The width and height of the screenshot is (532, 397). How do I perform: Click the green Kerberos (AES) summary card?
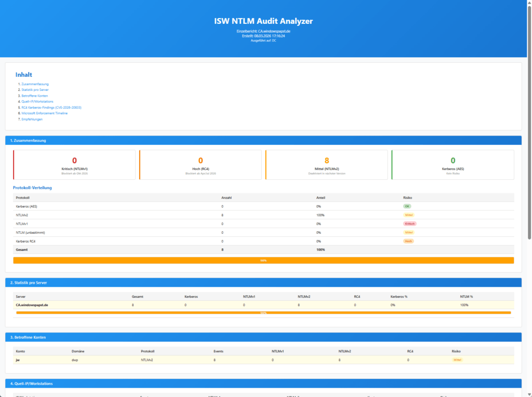[x=453, y=165]
